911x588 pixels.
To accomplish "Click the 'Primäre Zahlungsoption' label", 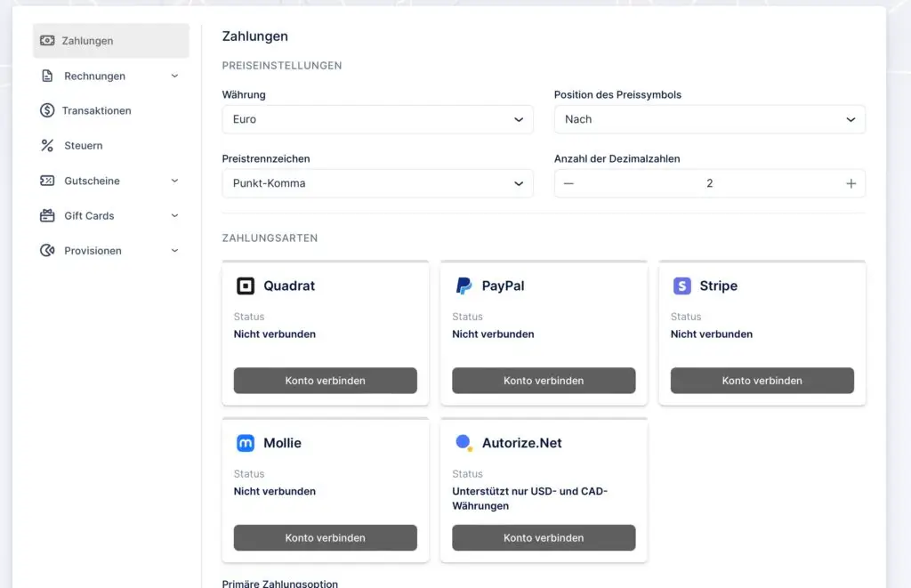I will click(280, 584).
